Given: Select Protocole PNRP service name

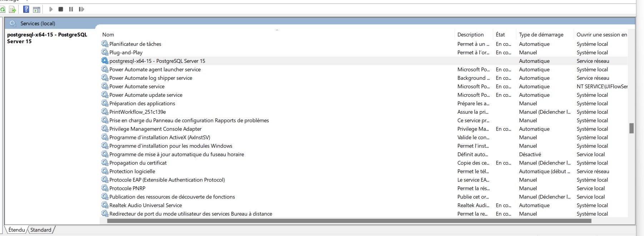Looking at the screenshot, I should [x=127, y=188].
